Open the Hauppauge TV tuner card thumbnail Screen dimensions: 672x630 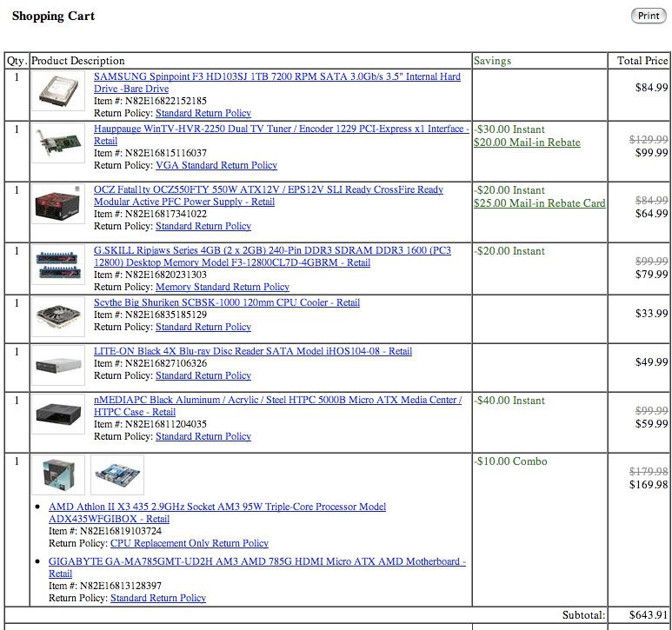pos(58,143)
